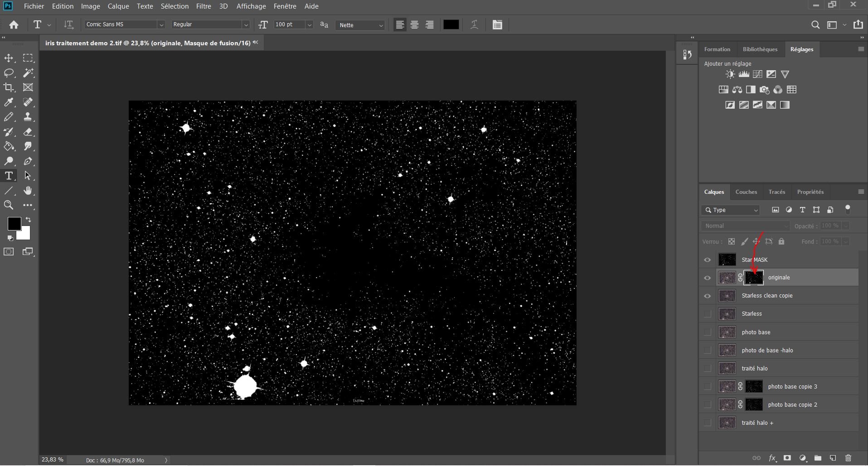Hide the Starless clean copie layer

point(708,296)
